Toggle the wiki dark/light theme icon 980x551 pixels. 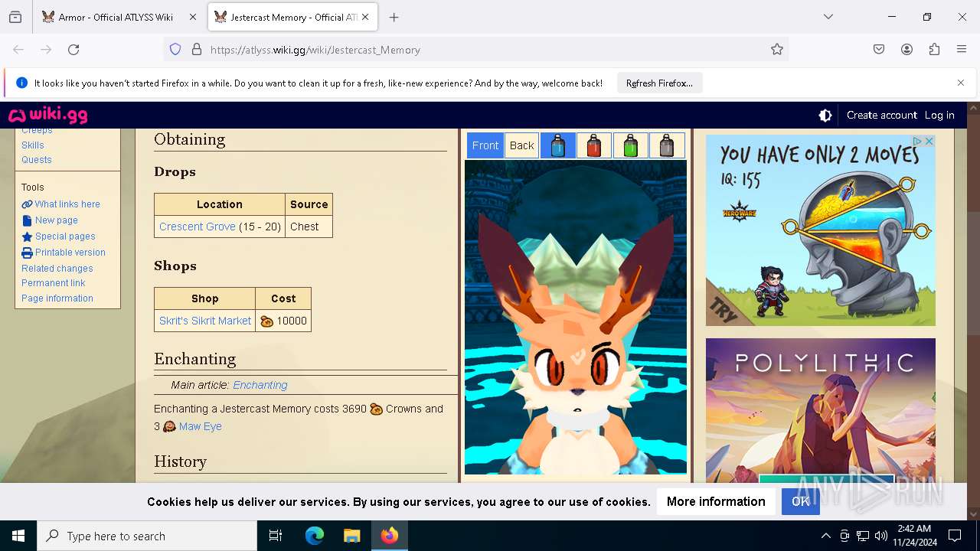(x=825, y=115)
